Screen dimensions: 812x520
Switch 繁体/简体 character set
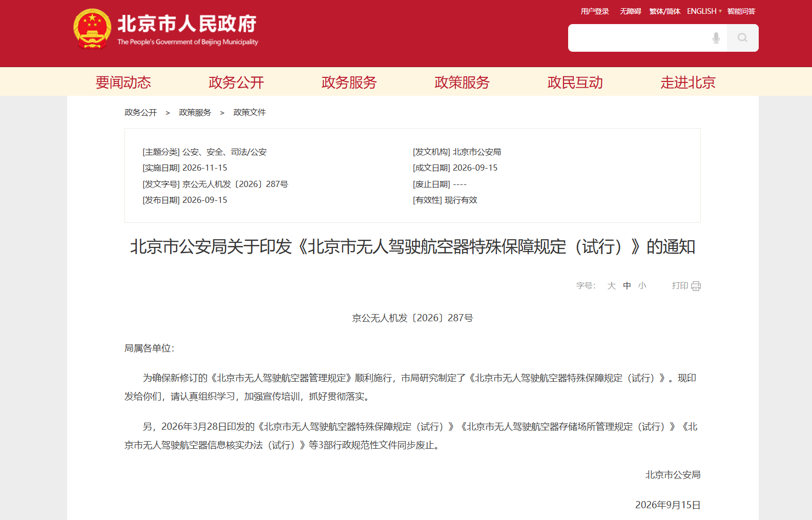(x=664, y=11)
